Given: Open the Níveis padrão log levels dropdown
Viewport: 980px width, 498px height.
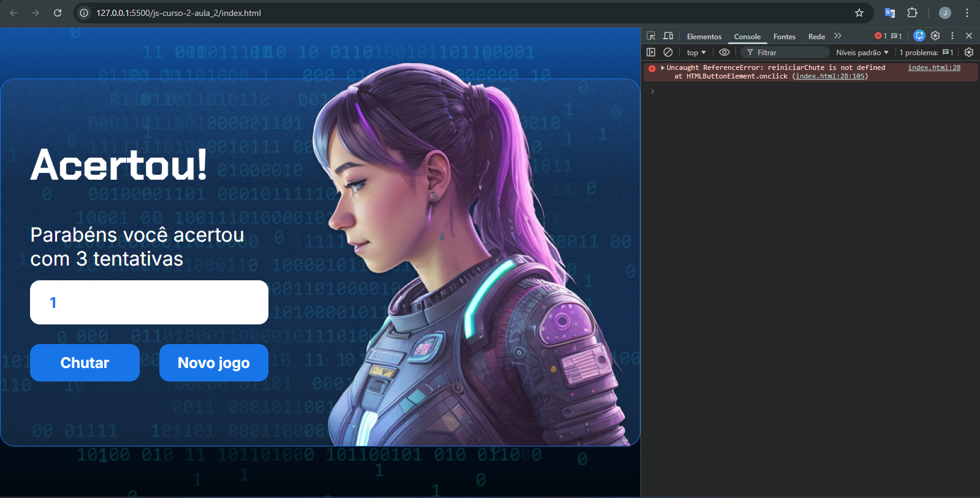Looking at the screenshot, I should pyautogui.click(x=862, y=53).
